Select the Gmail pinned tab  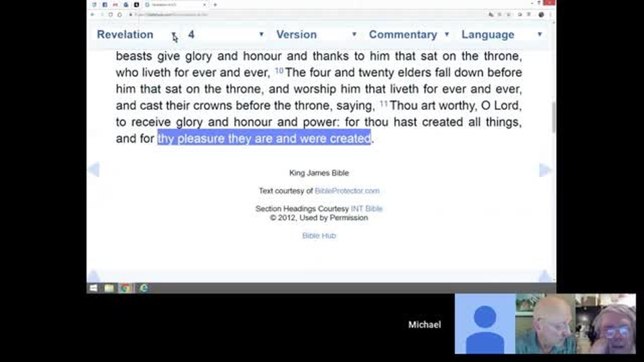(x=115, y=5)
